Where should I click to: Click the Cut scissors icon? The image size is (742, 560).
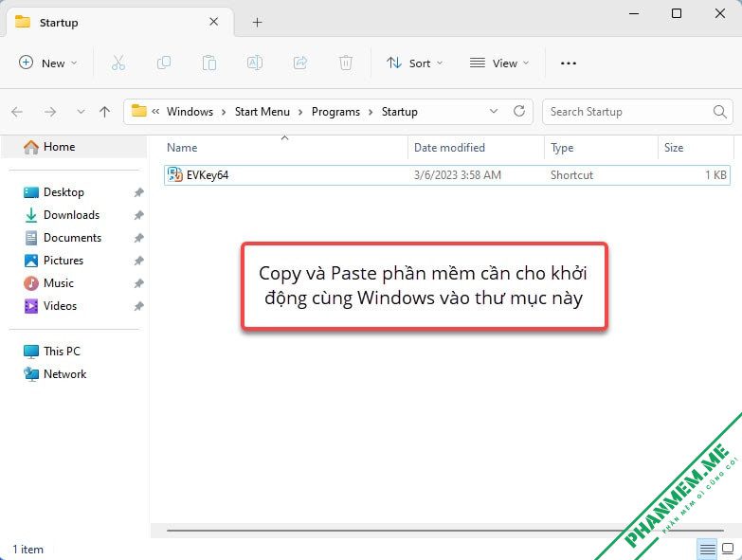118,63
